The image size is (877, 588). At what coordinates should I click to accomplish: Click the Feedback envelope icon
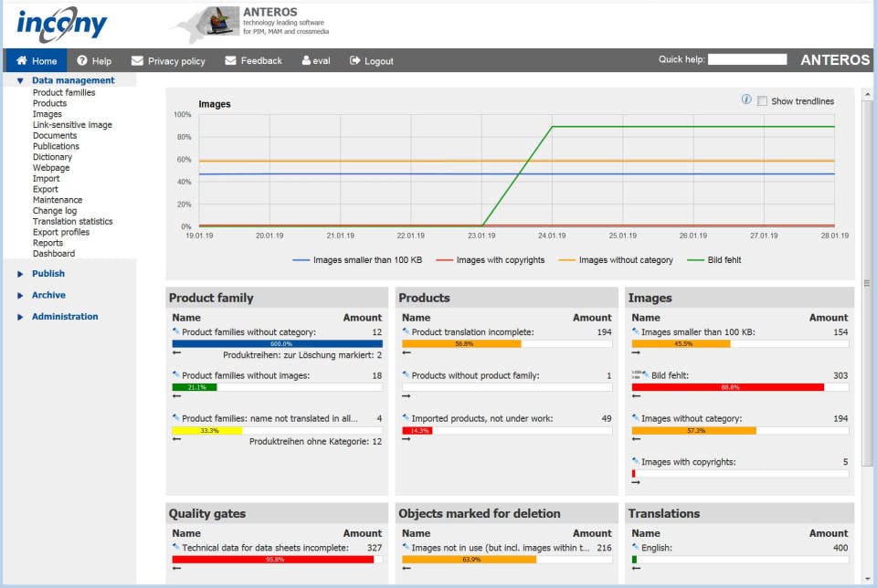tap(230, 60)
